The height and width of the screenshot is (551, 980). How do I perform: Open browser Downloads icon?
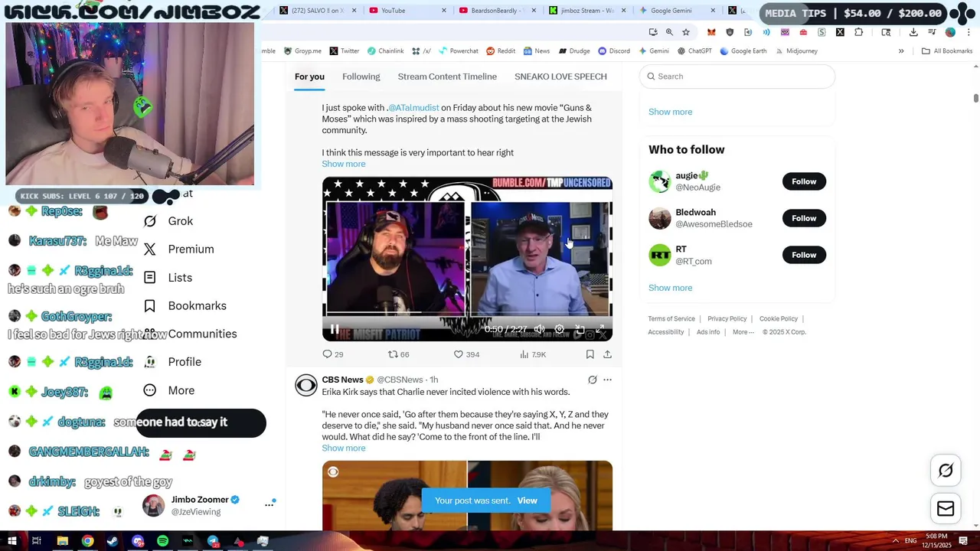pyautogui.click(x=913, y=32)
